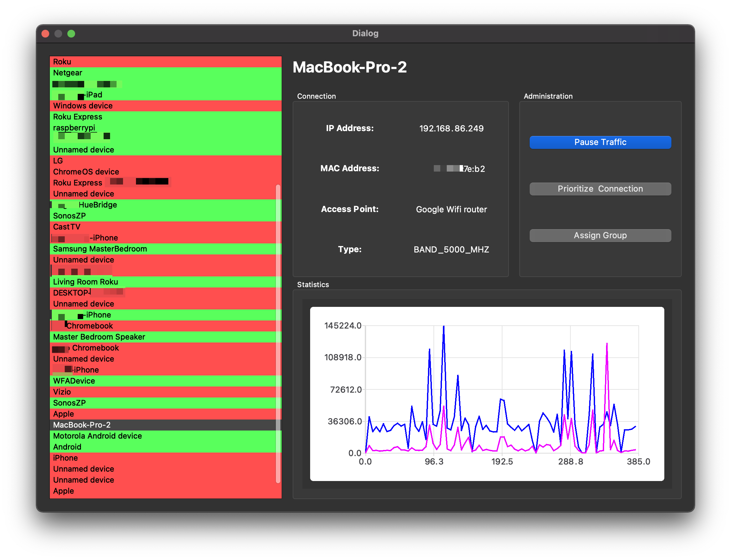Screen dimensions: 731x560
Task: Select the CastTV list item
Action: [67, 227]
